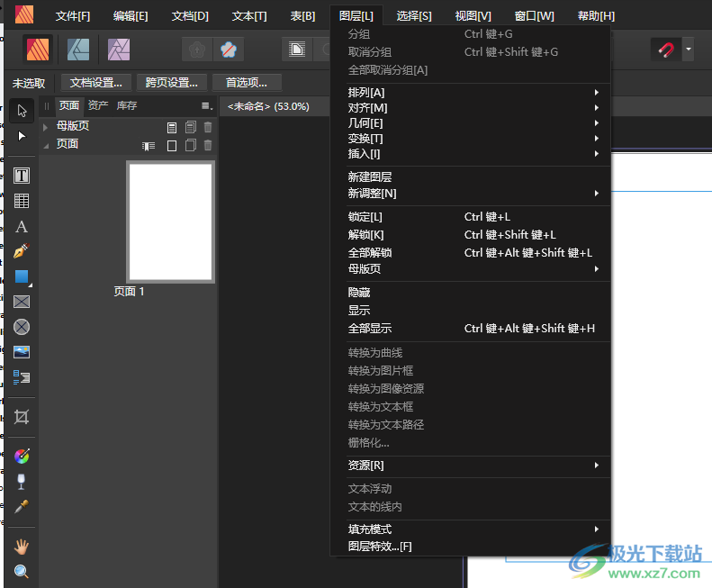Switch to 资产 panel tab
Image resolution: width=712 pixels, height=588 pixels.
98,105
